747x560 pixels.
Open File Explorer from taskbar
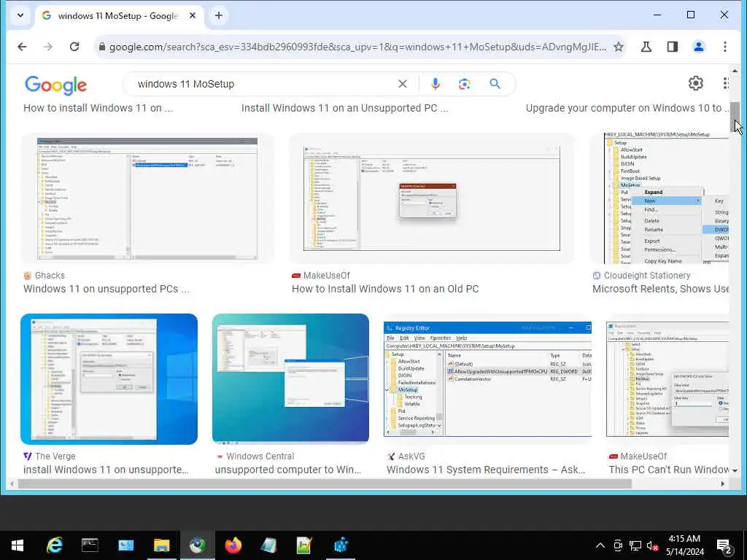[161, 545]
